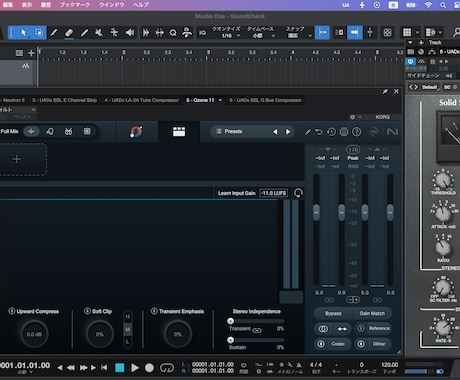
Task: Select the Mute tool
Action: click(99, 33)
